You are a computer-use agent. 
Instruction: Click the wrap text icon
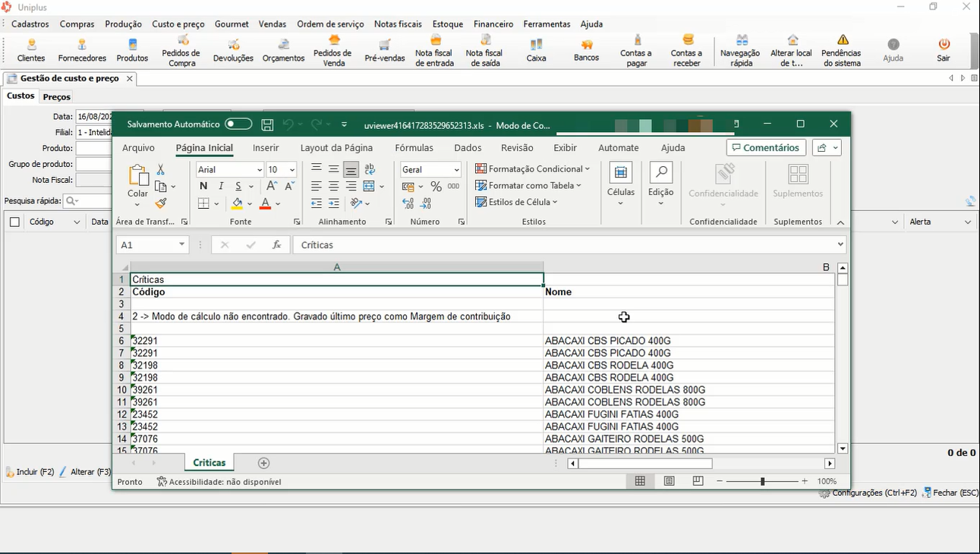coord(370,169)
